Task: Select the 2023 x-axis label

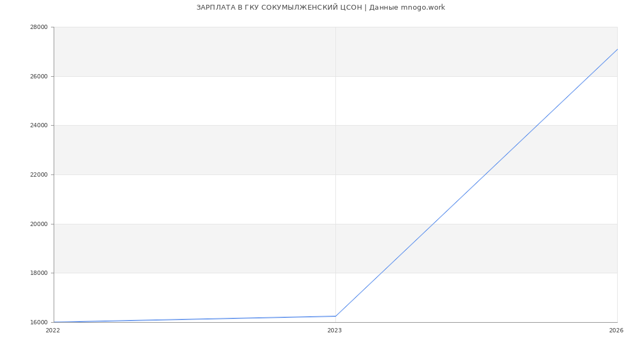Action: [334, 331]
